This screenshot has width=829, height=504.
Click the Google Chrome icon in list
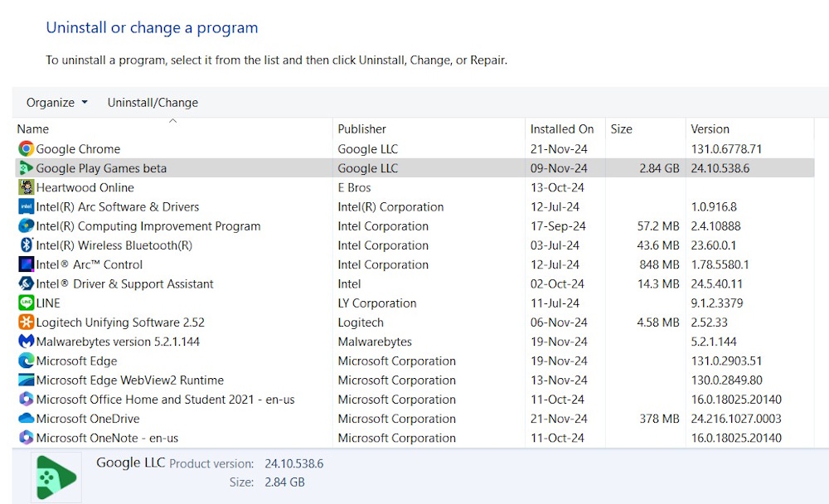26,149
